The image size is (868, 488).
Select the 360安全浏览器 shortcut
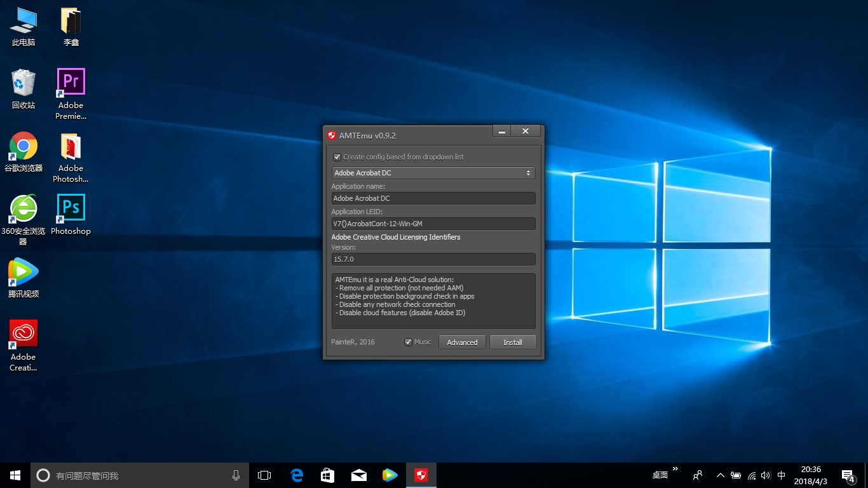coord(24,220)
